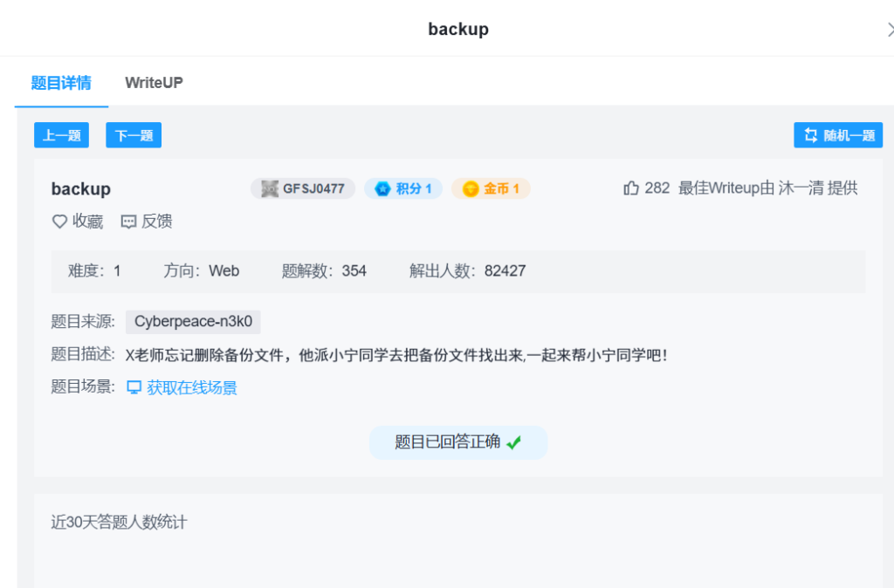Close the backup dialog
This screenshot has width=894, height=588.
[x=889, y=29]
